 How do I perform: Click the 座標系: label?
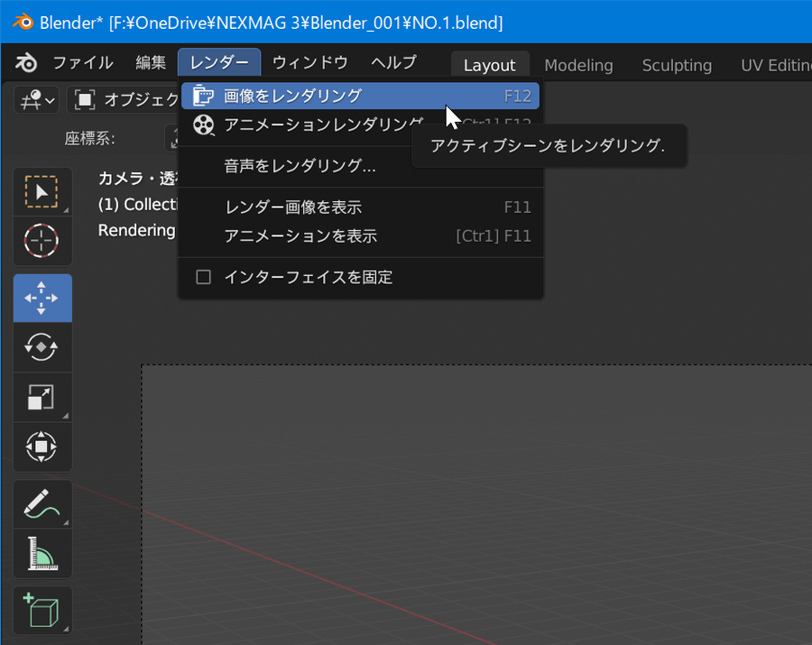tap(90, 139)
